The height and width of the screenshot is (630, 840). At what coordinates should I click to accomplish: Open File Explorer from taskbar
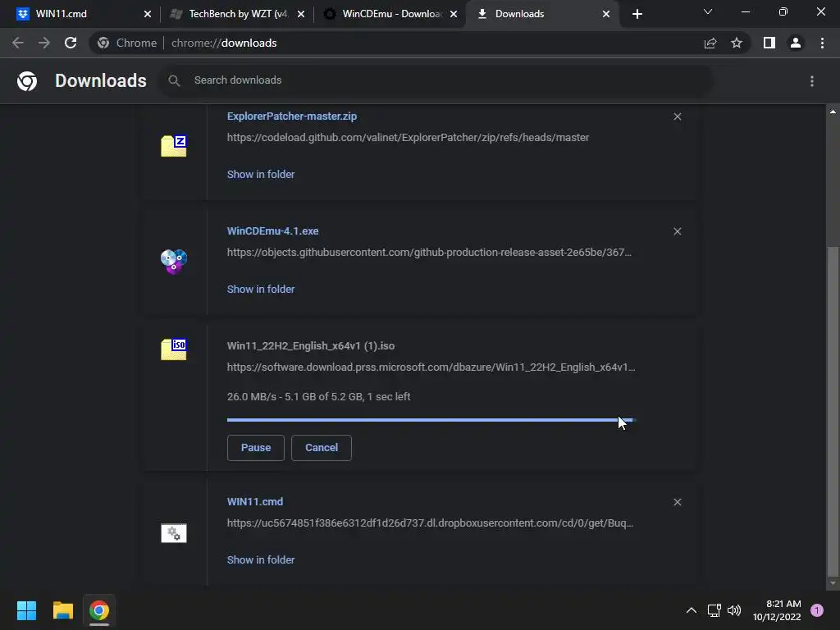(x=62, y=610)
